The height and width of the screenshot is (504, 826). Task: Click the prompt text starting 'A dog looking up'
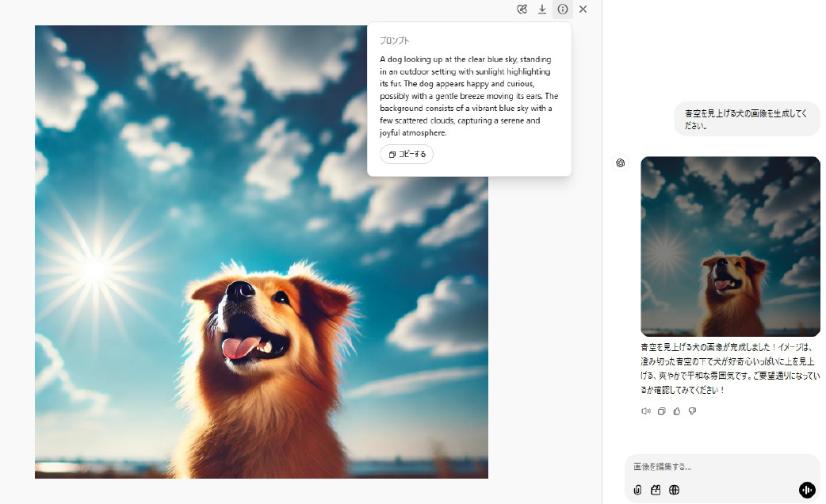pos(468,96)
